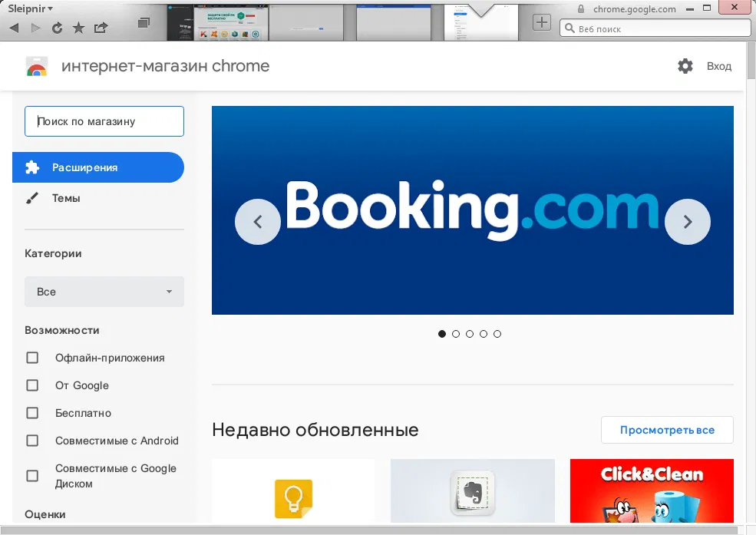756x535 pixels.
Task: Select the fifth carousel dot
Action: tap(497, 334)
